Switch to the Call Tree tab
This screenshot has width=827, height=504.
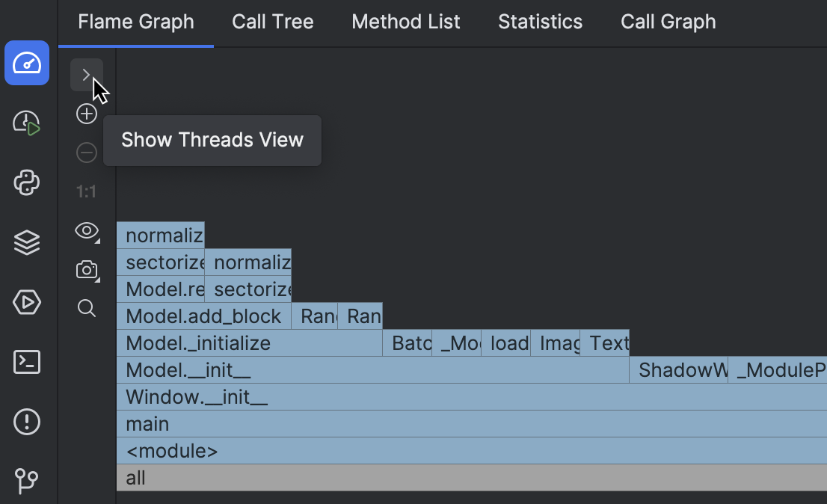tap(272, 22)
